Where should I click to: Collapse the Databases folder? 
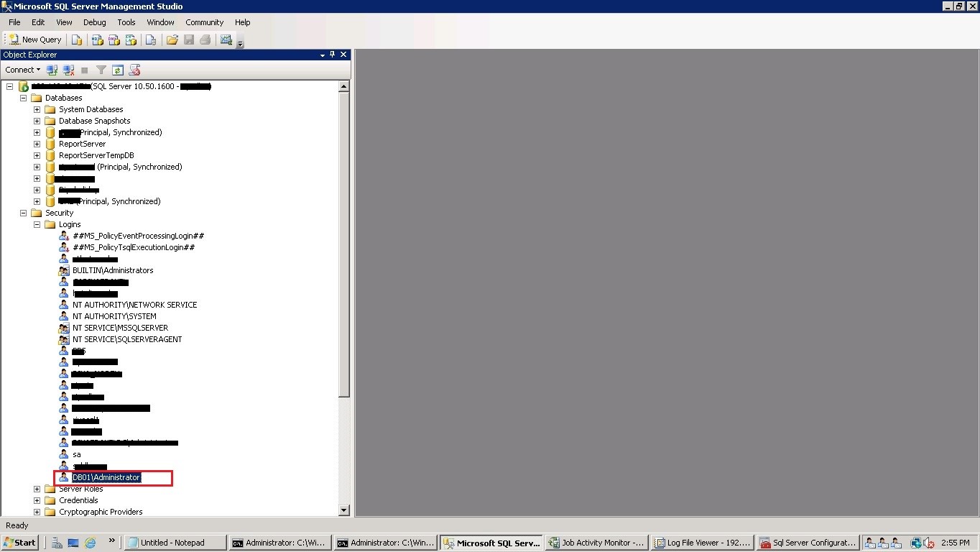tap(23, 98)
